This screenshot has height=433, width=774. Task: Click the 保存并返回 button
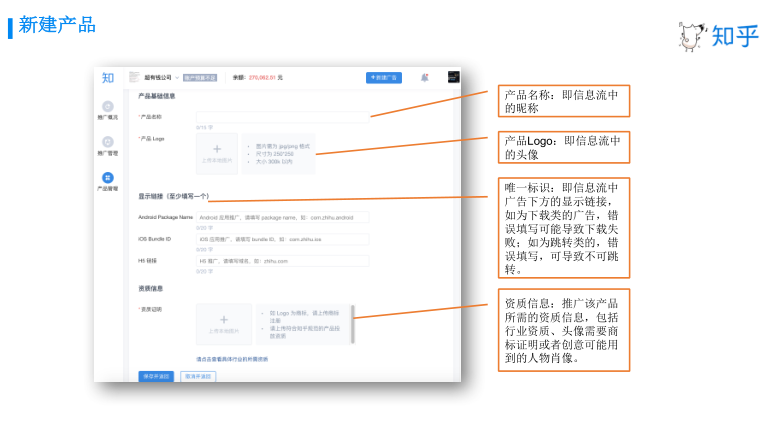(155, 376)
